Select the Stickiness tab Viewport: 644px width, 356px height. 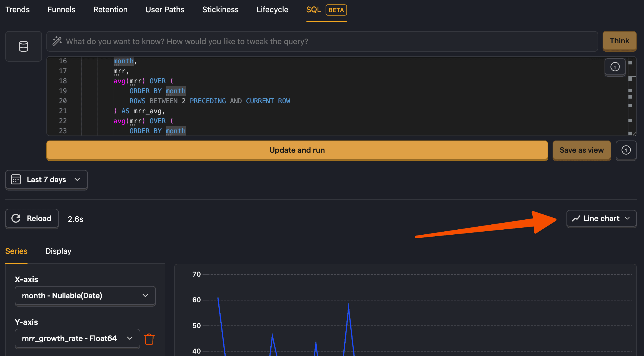[x=220, y=9]
